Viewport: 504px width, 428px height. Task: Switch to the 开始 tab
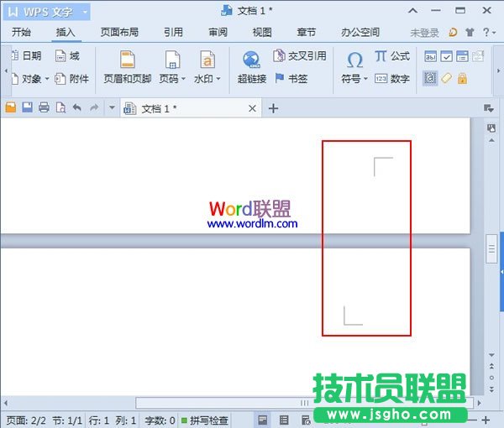(21, 32)
